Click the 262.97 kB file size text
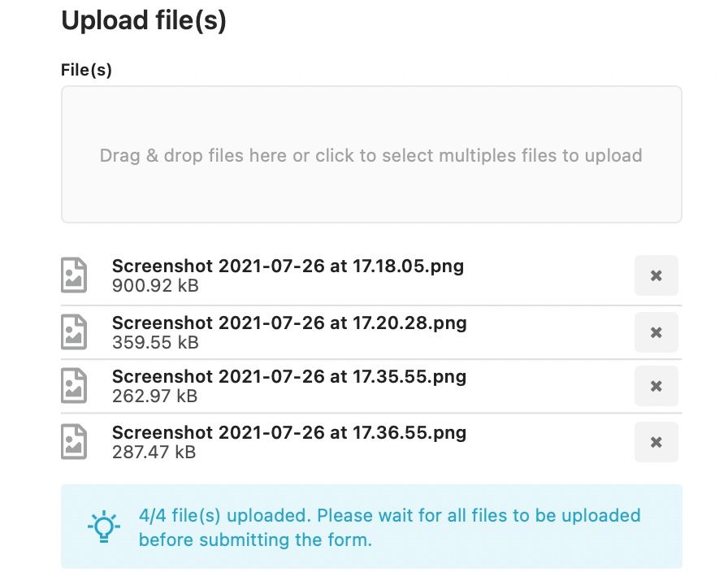This screenshot has height=585, width=728. click(154, 396)
